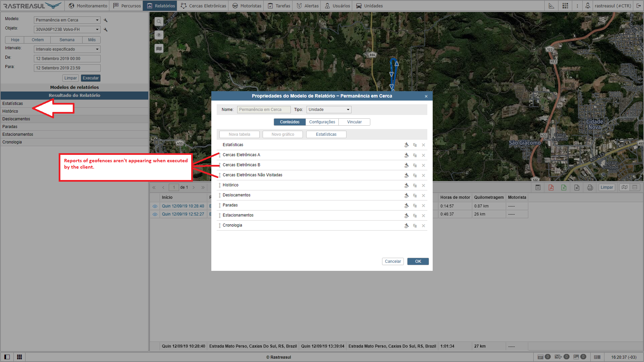644x362 pixels.
Task: Export report to PDF file
Action: (x=551, y=187)
